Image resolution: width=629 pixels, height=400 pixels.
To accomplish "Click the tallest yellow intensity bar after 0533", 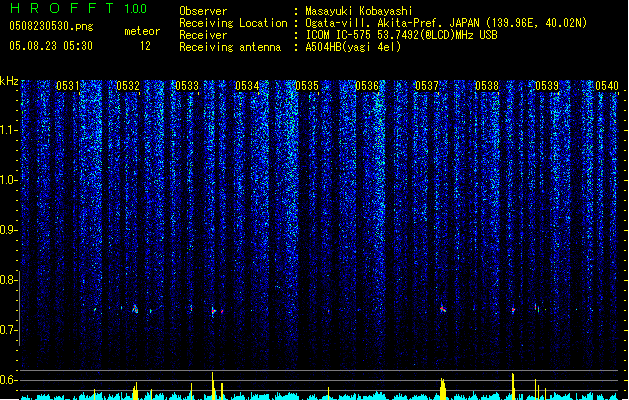I will [x=213, y=386].
